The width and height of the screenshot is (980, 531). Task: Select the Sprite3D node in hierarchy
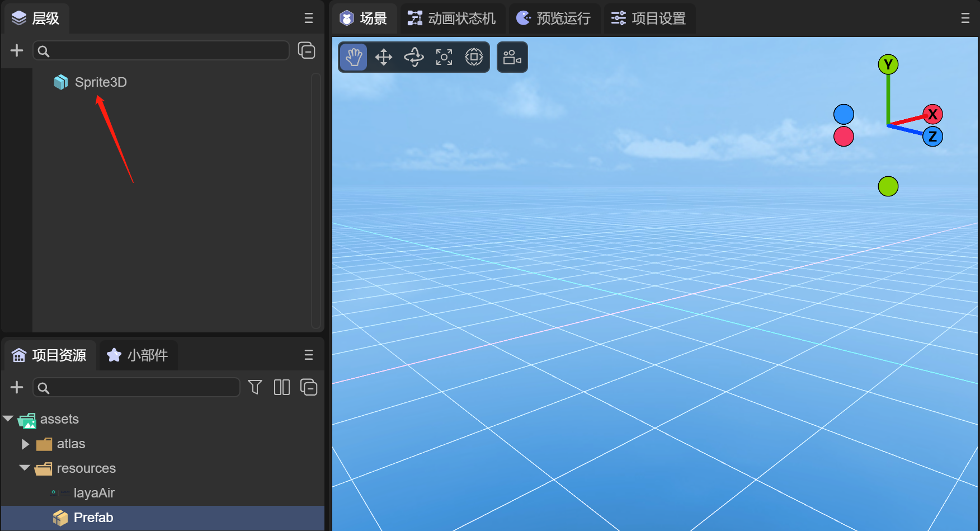(101, 82)
